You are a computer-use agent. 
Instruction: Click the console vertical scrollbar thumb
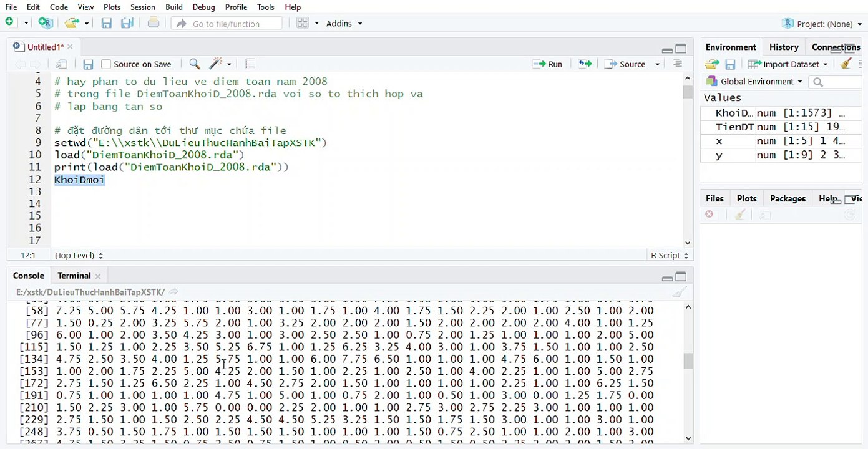688,361
